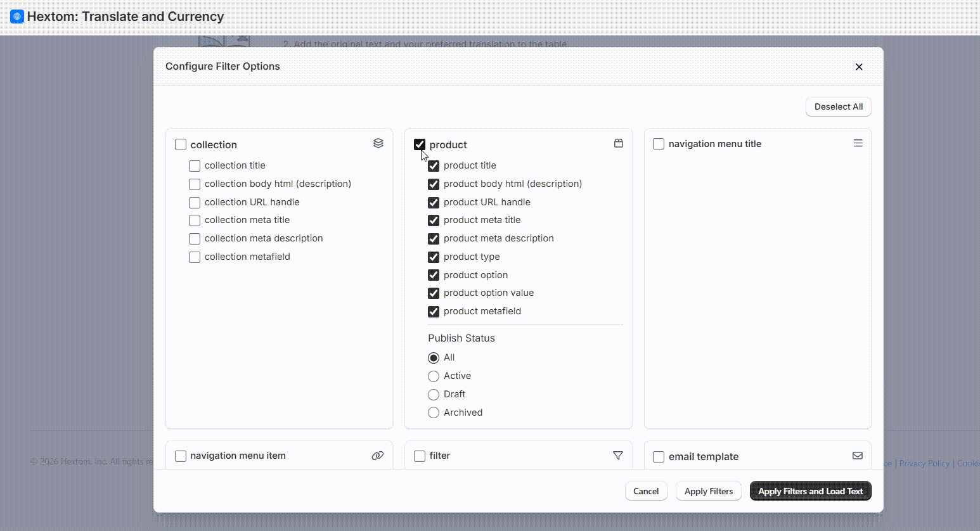Untick the product metafield checkbox

pyautogui.click(x=434, y=312)
